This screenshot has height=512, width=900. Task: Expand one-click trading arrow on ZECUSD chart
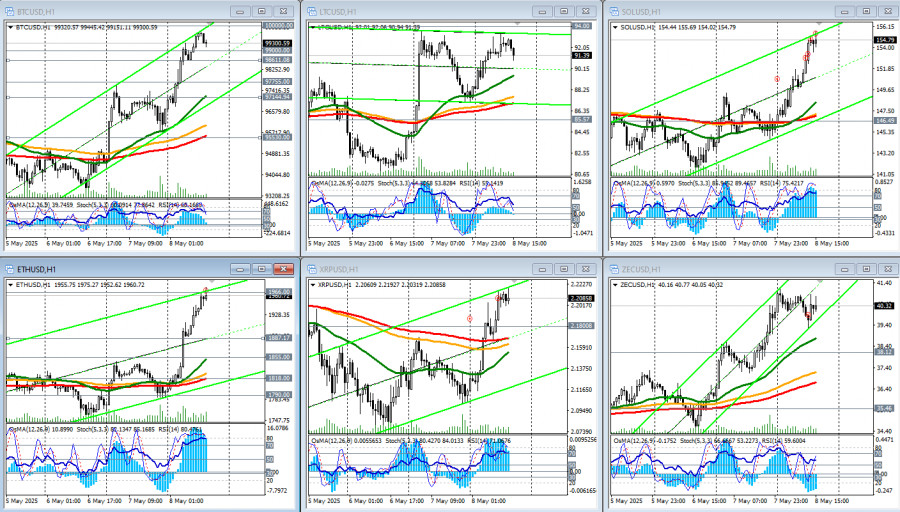(x=615, y=285)
